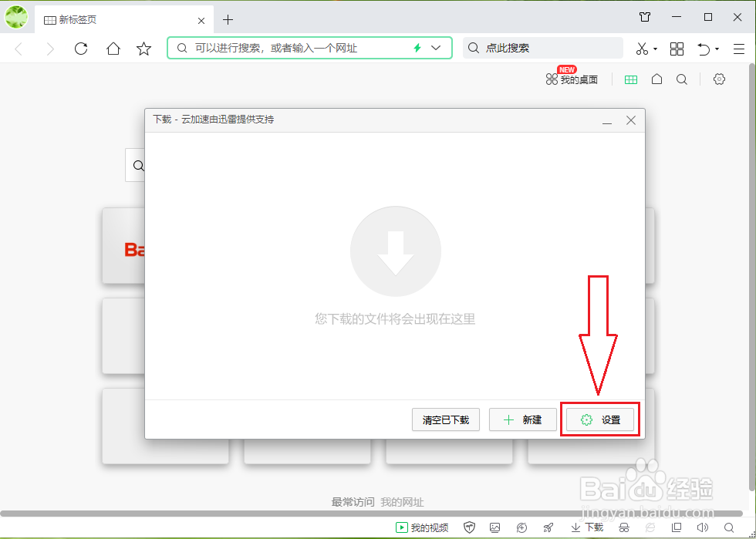
Task: Select the grid view icon on new tab page
Action: 631,79
